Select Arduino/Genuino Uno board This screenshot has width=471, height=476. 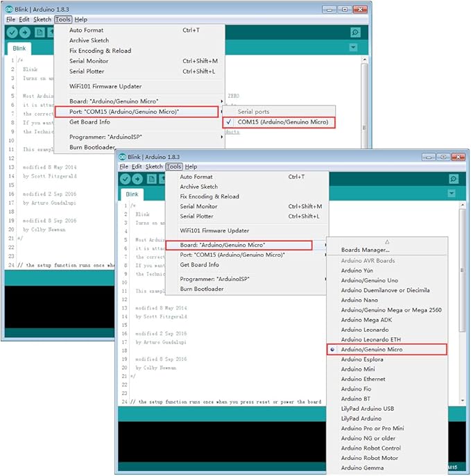point(387,280)
